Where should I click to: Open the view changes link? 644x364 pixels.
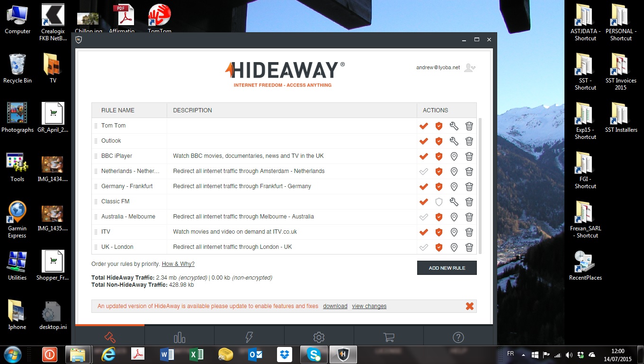(x=369, y=306)
